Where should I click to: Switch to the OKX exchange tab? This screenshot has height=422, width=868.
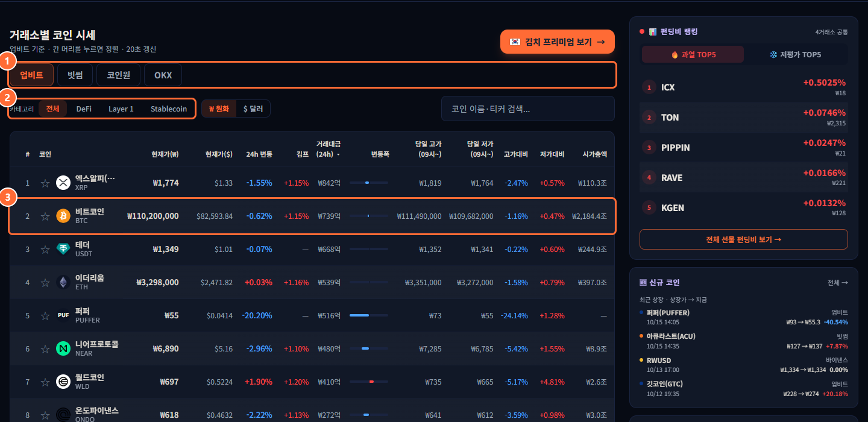[x=163, y=75]
